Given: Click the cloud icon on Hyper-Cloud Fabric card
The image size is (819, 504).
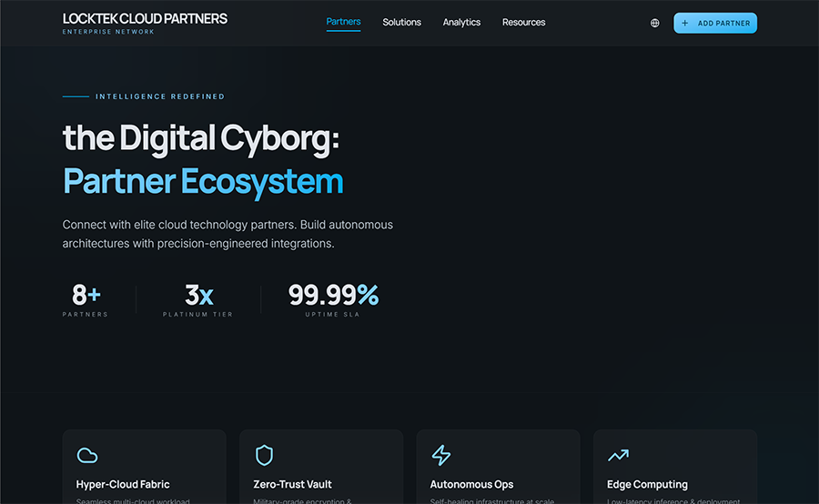Looking at the screenshot, I should coord(87,456).
